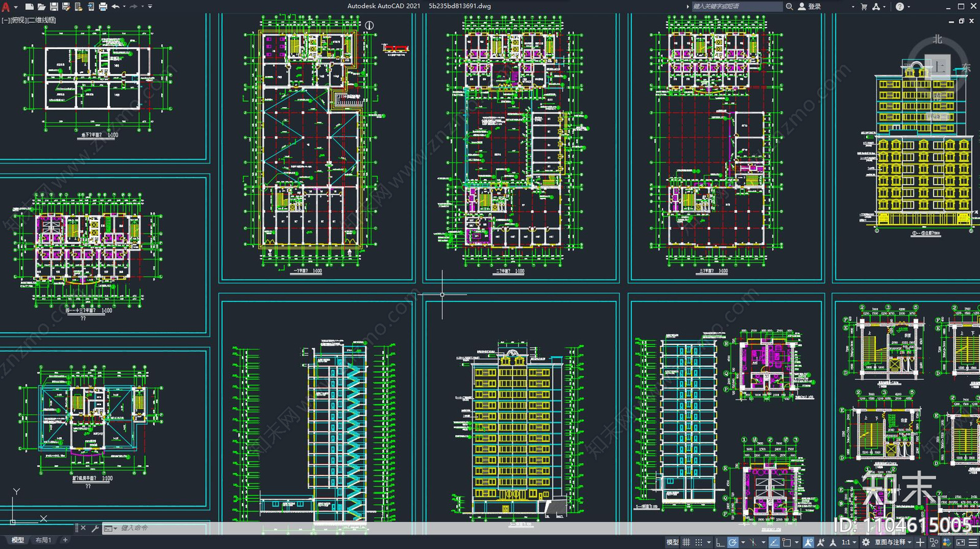This screenshot has width=980, height=549.
Task: Expand object snap options arrow
Action: click(797, 542)
